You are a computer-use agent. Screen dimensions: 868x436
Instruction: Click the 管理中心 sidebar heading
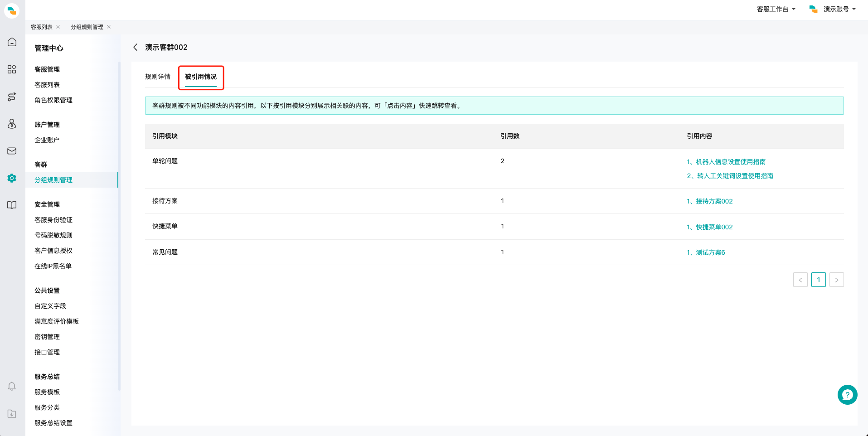[x=49, y=48]
